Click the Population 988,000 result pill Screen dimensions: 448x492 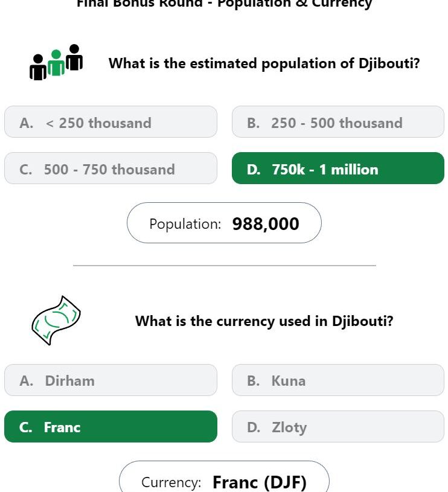[x=225, y=223]
